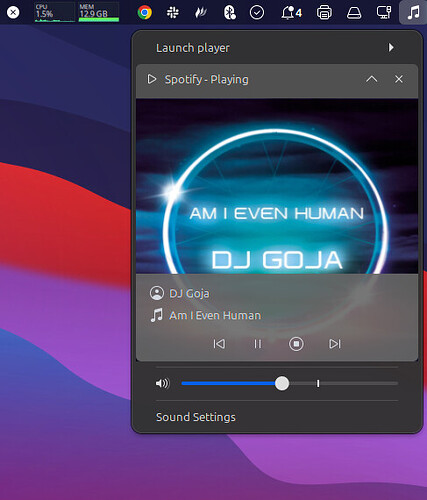Close the Spotify player with X

tap(399, 79)
